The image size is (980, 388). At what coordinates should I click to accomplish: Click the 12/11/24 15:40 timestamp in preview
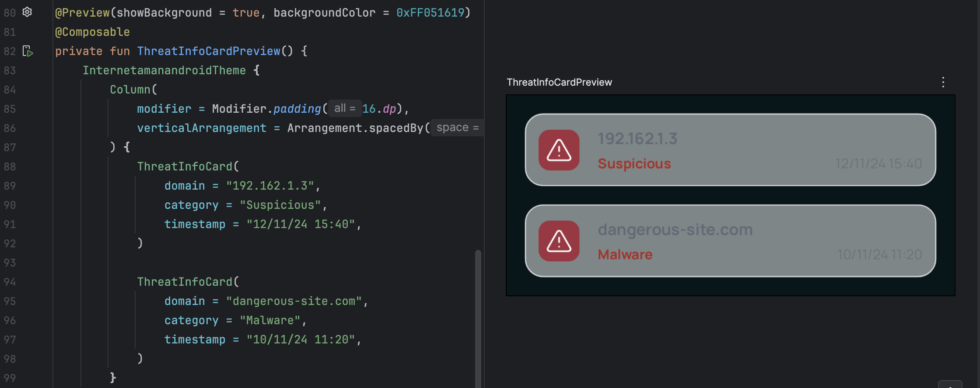(x=878, y=163)
